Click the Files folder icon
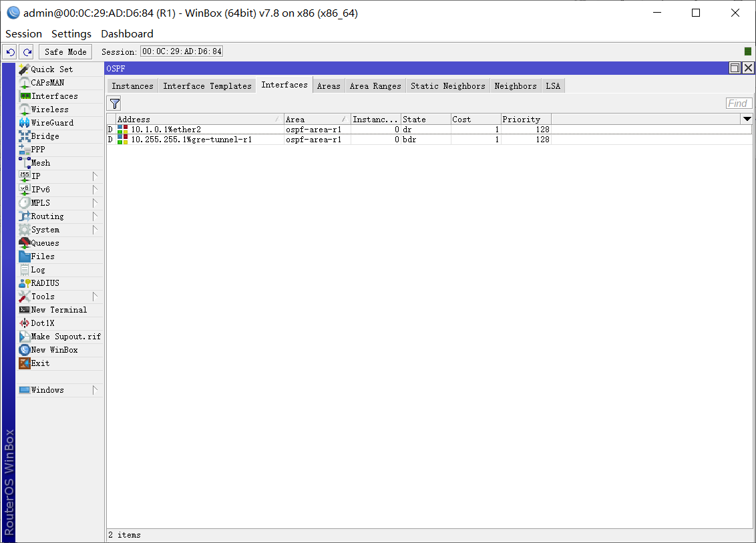 [x=24, y=256]
